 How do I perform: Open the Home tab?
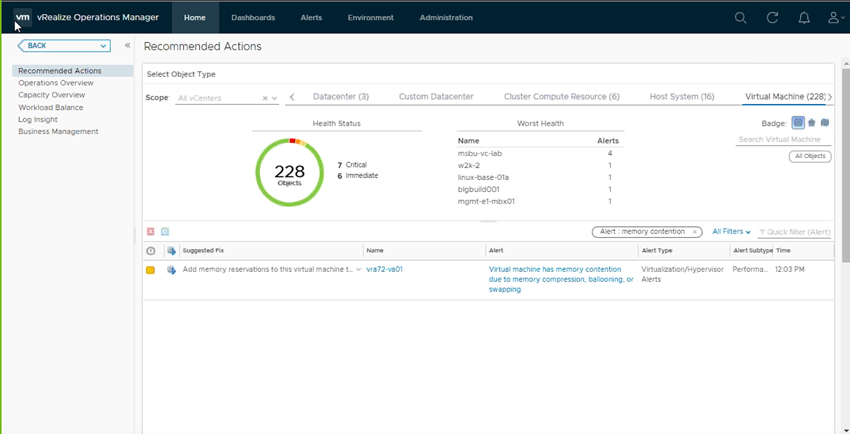point(195,17)
